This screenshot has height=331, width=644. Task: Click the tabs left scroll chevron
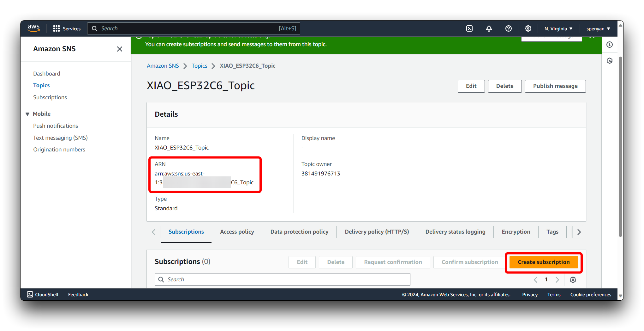(154, 232)
